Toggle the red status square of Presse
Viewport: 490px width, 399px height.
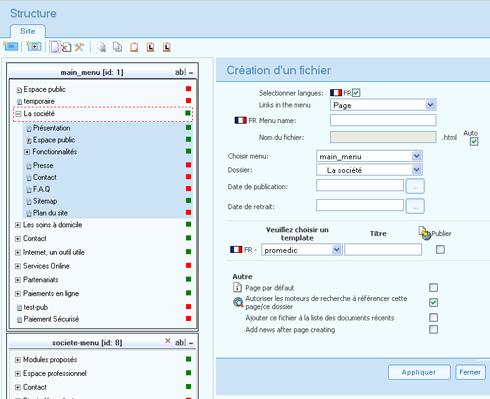[188, 165]
